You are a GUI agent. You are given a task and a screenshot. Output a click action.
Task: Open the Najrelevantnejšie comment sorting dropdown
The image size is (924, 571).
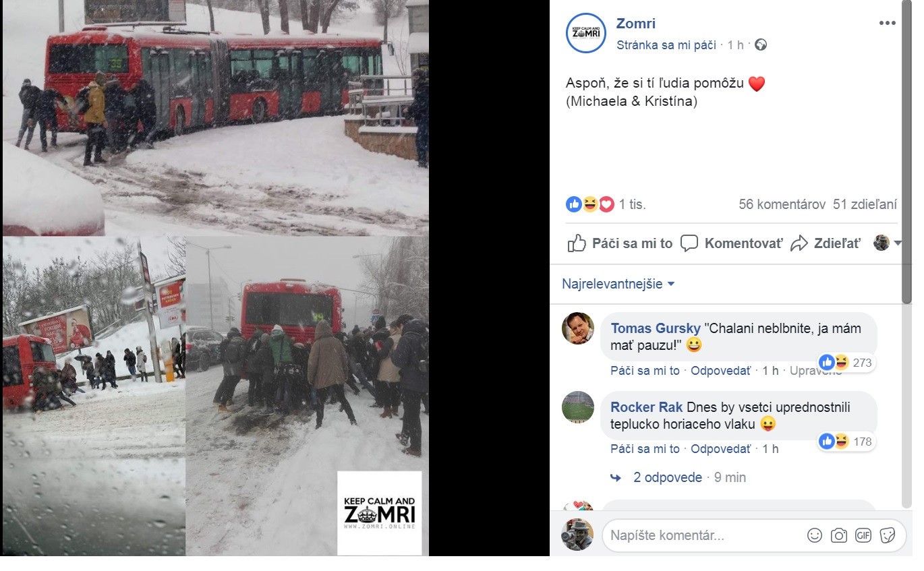click(x=618, y=284)
